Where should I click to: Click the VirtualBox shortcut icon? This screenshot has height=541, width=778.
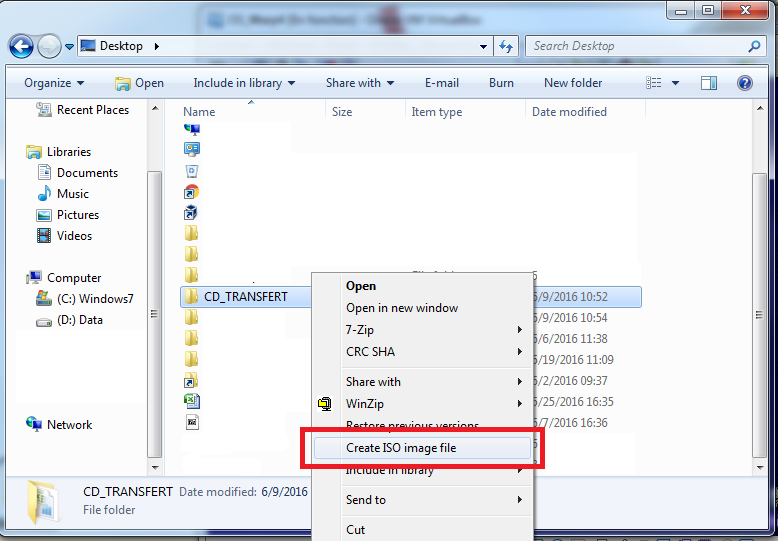pos(191,212)
